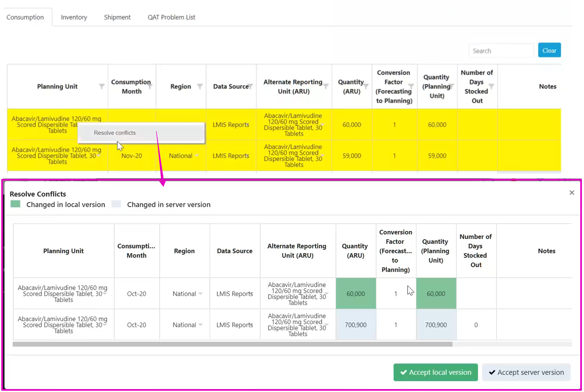This screenshot has width=584, height=392.
Task: Open the Shipment tab
Action: click(x=117, y=17)
